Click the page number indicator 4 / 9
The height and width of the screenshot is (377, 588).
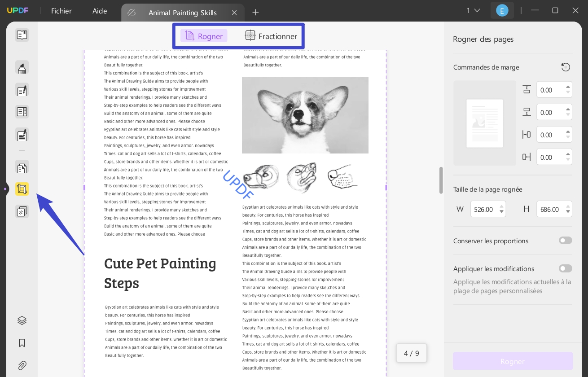pos(411,353)
